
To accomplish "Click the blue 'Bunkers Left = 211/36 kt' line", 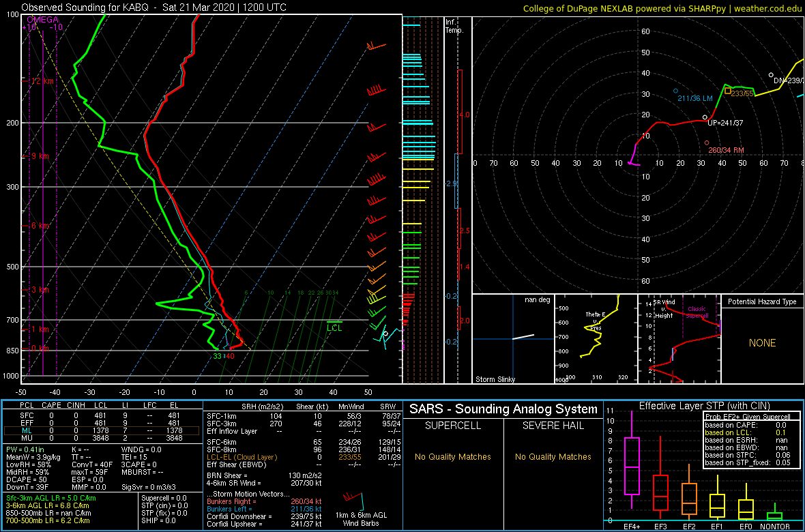I will point(265,509).
